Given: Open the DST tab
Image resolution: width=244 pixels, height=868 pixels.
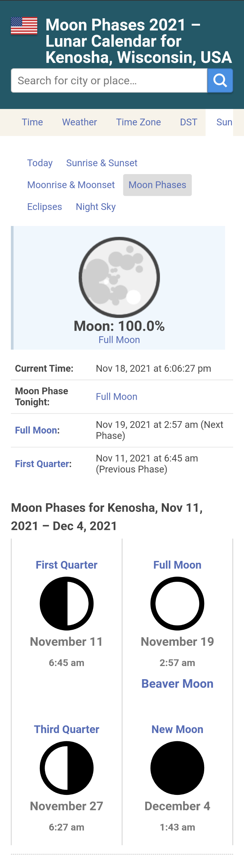Looking at the screenshot, I should tap(189, 122).
